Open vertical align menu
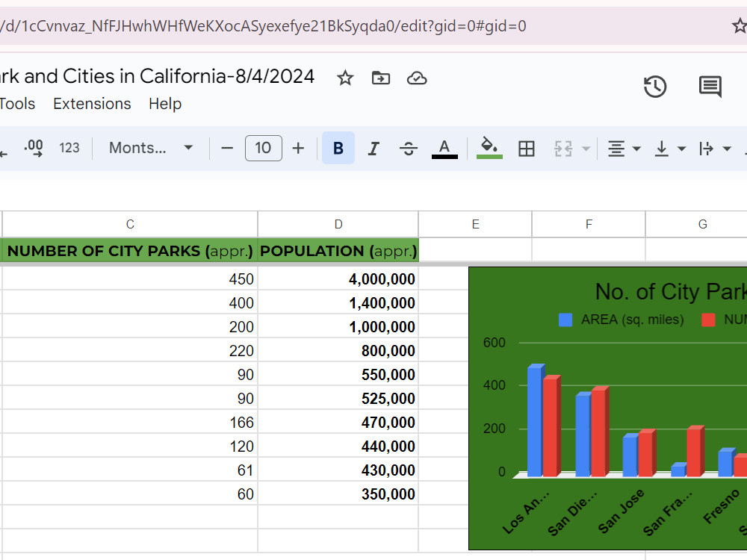This screenshot has height=560, width=747. tap(669, 149)
